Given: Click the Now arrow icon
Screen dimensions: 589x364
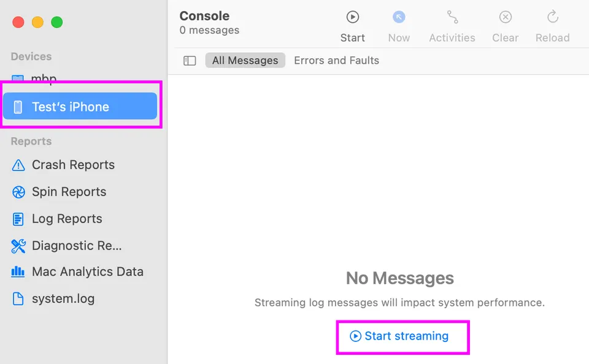Looking at the screenshot, I should (399, 17).
